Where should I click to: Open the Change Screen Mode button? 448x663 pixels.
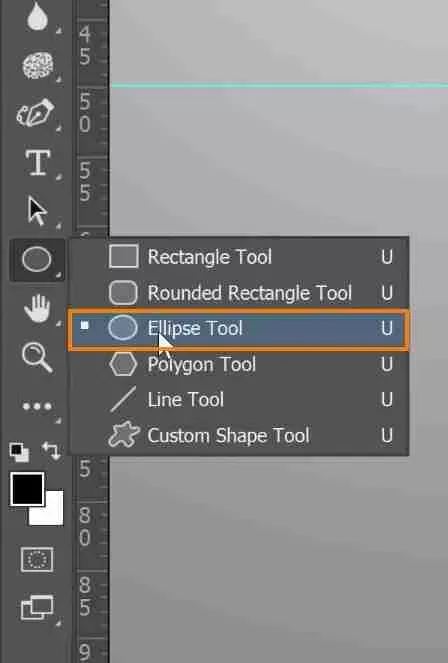(x=37, y=608)
